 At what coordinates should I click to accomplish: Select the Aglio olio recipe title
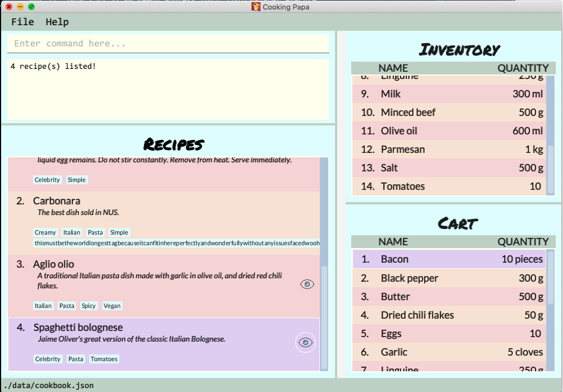point(54,264)
